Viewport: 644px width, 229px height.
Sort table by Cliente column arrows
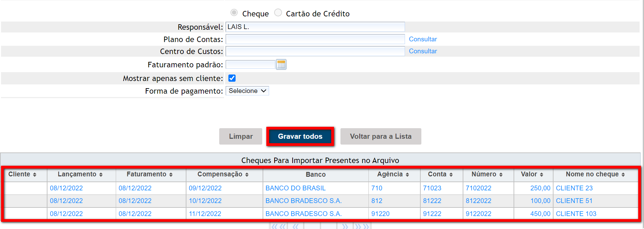(x=34, y=175)
